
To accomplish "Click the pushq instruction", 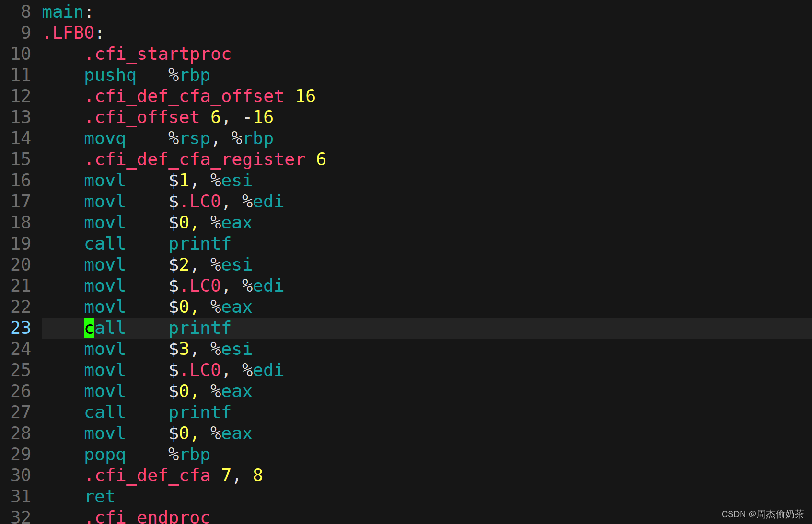I will click(110, 75).
